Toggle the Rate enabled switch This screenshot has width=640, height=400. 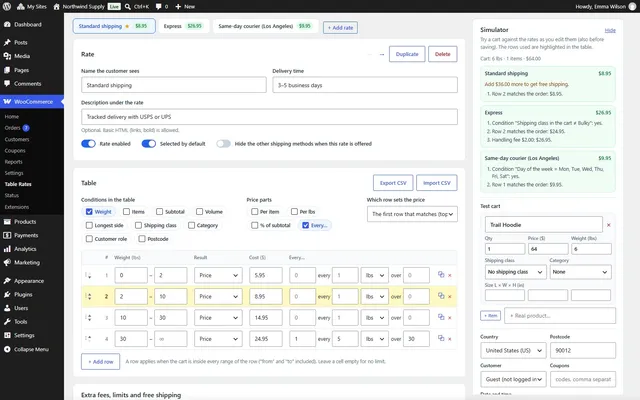(88, 144)
